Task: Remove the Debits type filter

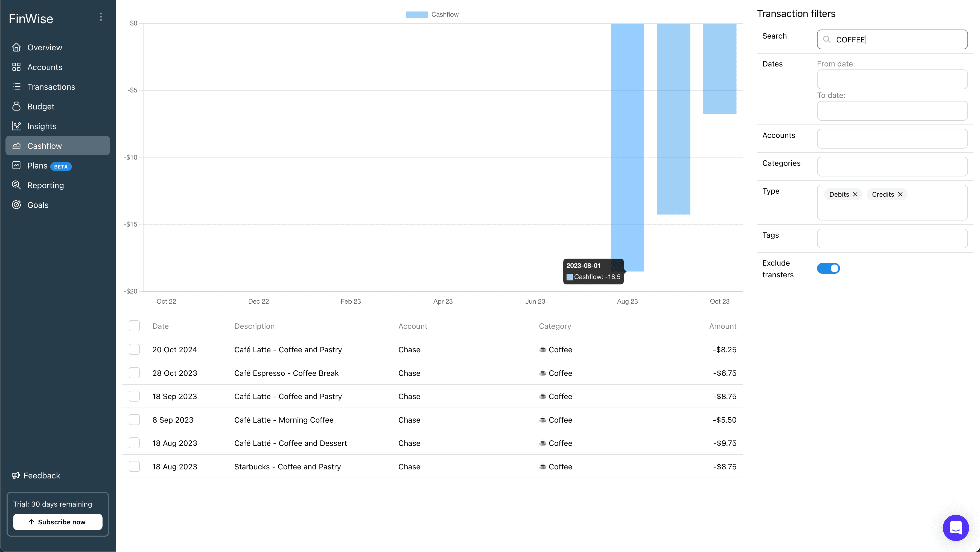Action: click(x=855, y=194)
